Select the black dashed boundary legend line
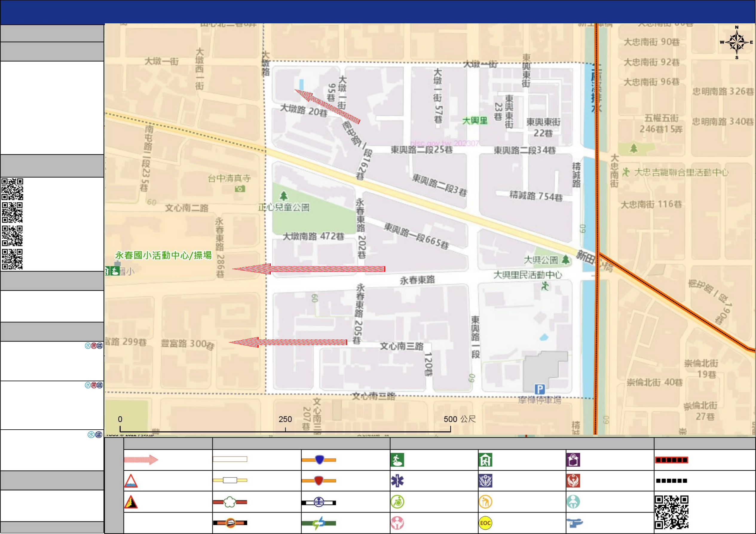Screen dimensions: 756x534 pyautogui.click(x=671, y=481)
